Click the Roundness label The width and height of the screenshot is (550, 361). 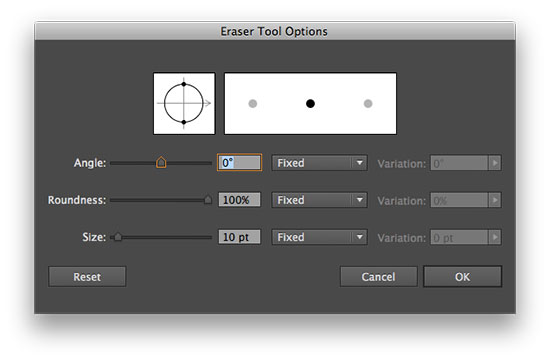pyautogui.click(x=77, y=200)
